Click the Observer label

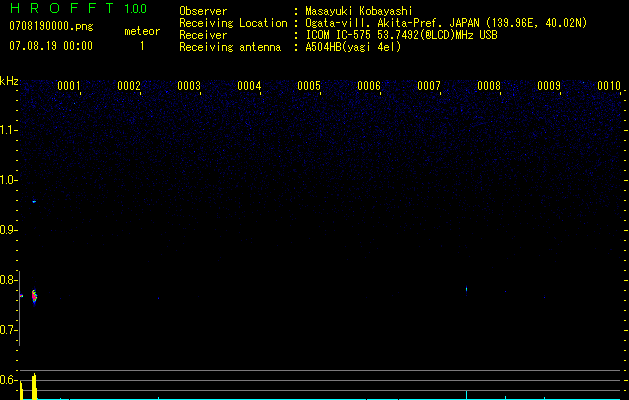tap(203, 11)
